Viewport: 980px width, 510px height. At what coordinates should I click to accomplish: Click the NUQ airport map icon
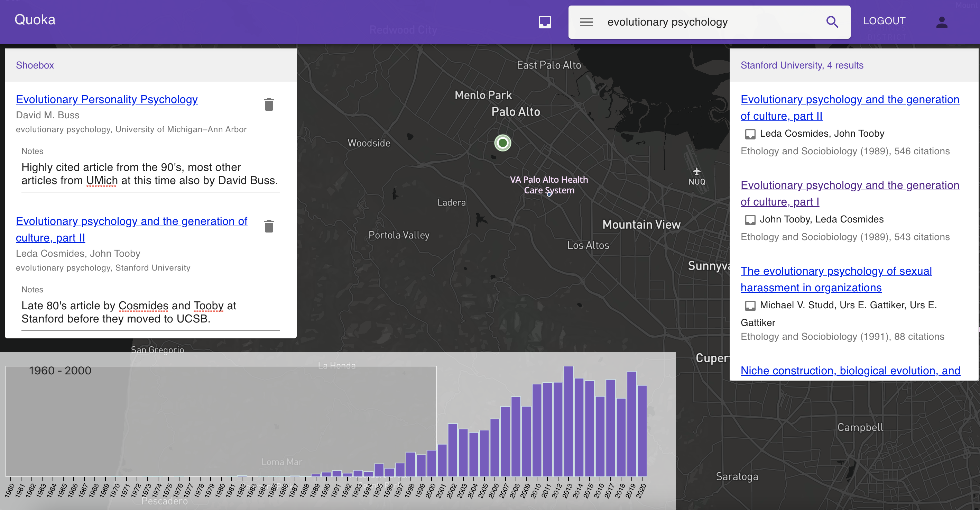(696, 171)
